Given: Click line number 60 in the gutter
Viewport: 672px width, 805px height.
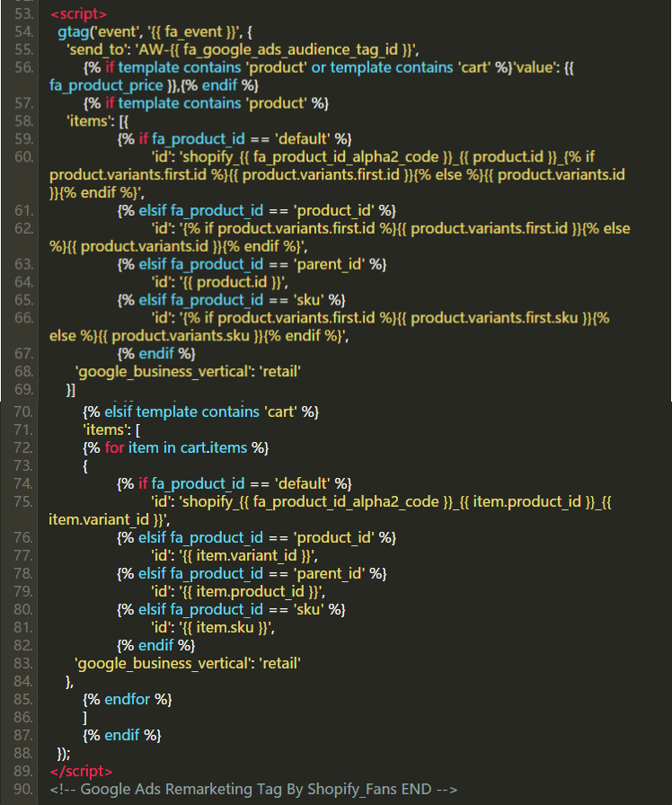Looking at the screenshot, I should pos(23,156).
